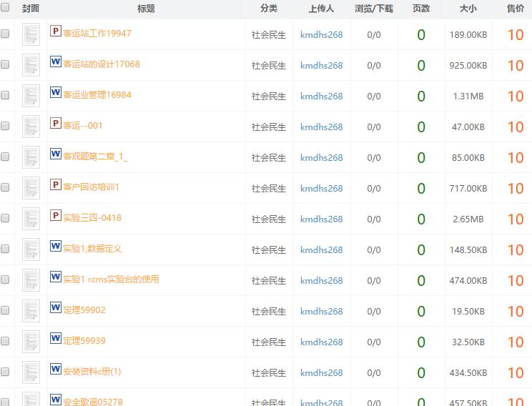Click the Word icon beside 客观题第二章_1_

pos(55,154)
